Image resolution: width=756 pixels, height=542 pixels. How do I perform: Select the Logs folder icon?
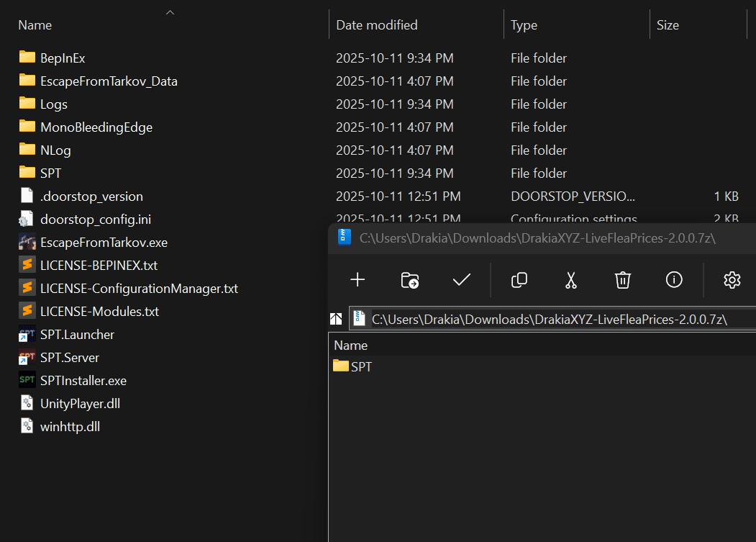pos(27,104)
